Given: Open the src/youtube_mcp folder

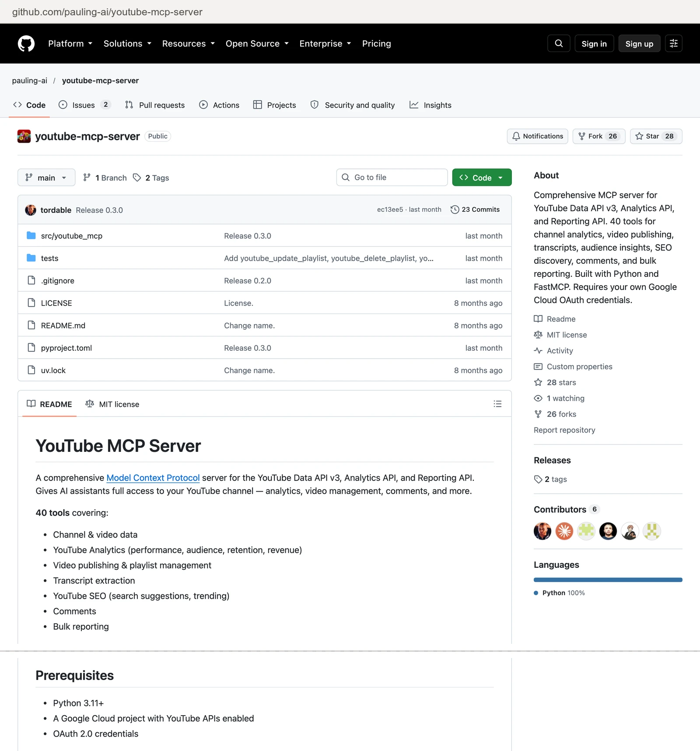Looking at the screenshot, I should pos(72,236).
